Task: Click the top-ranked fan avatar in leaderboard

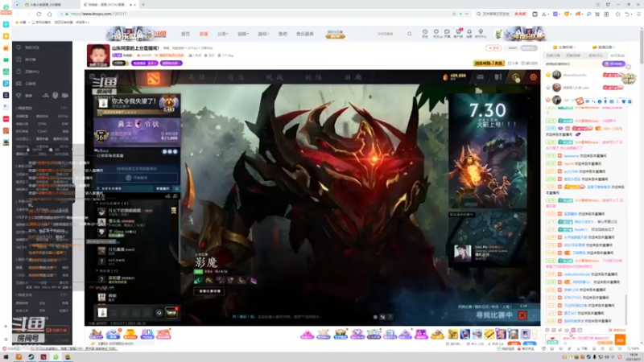Action: click(x=556, y=75)
